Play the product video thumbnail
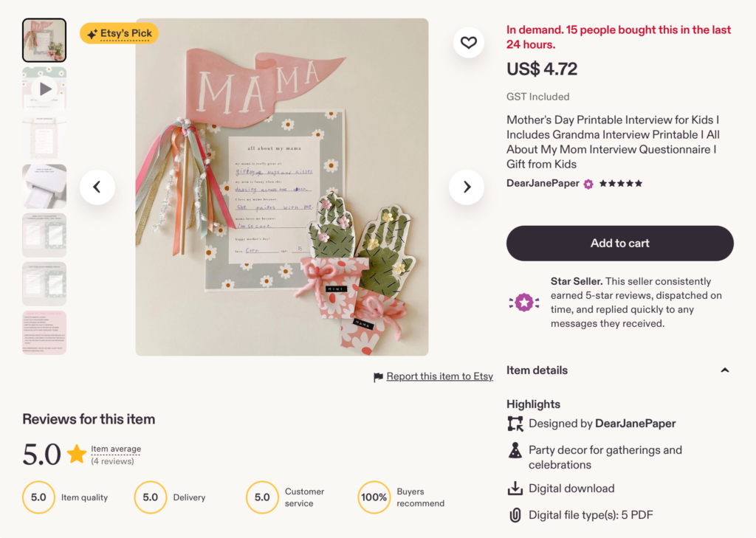This screenshot has width=756, height=538. coord(44,89)
